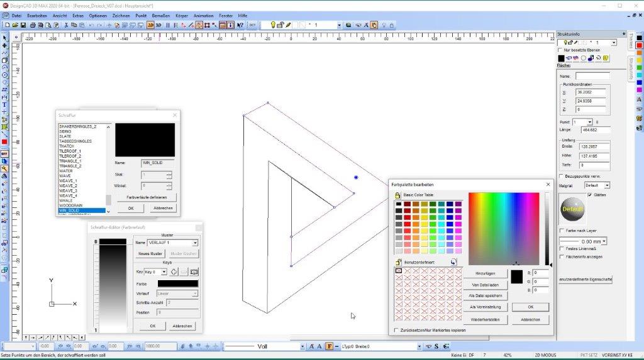This screenshot has height=360, width=644.
Task: Click the distribute keys icon next to Key
Action: tap(194, 272)
